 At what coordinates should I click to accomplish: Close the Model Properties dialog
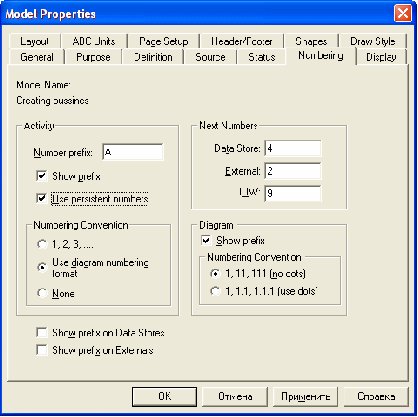pyautogui.click(x=403, y=14)
